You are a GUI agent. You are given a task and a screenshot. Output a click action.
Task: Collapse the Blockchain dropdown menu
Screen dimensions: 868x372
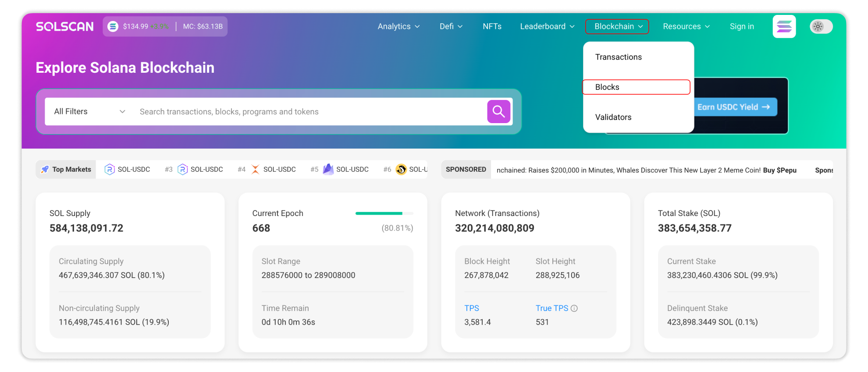point(617,26)
